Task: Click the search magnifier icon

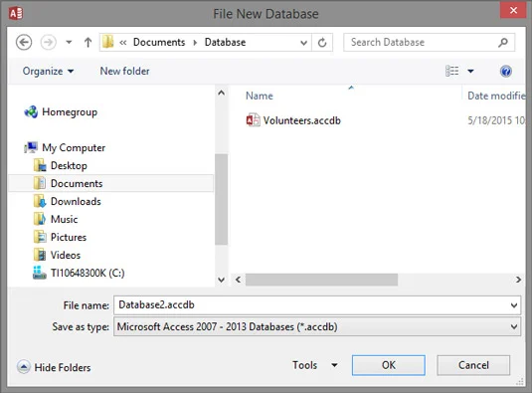Action: coord(503,42)
